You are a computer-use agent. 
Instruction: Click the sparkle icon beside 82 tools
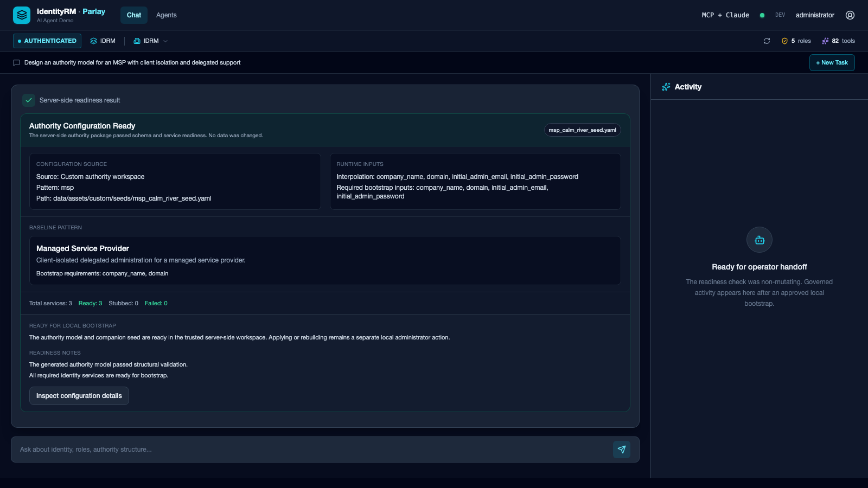pyautogui.click(x=825, y=41)
